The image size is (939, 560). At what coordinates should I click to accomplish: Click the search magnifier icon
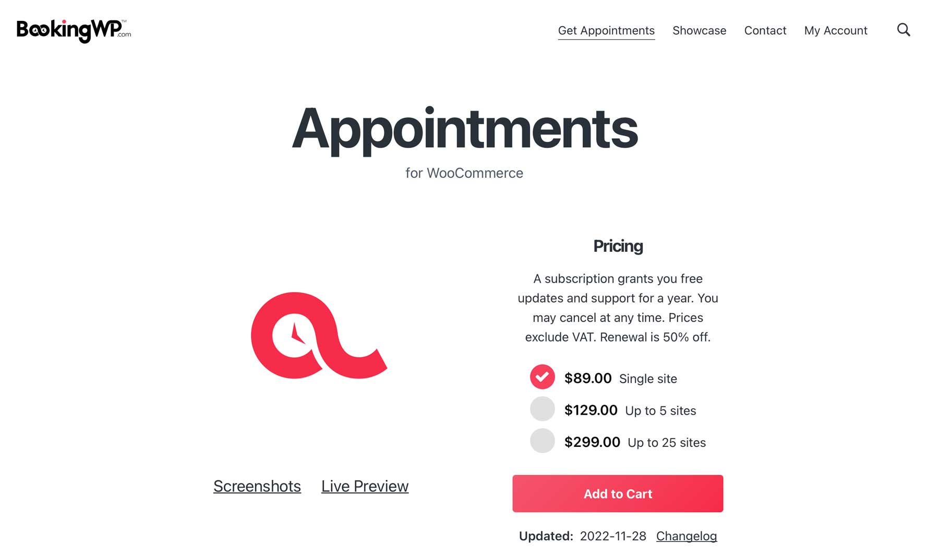point(904,30)
